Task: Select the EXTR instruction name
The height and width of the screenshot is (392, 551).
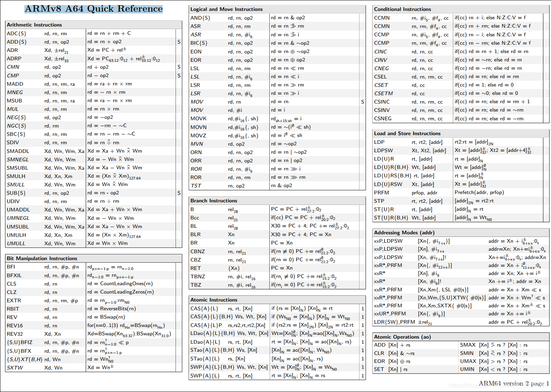Action: pos(14,300)
